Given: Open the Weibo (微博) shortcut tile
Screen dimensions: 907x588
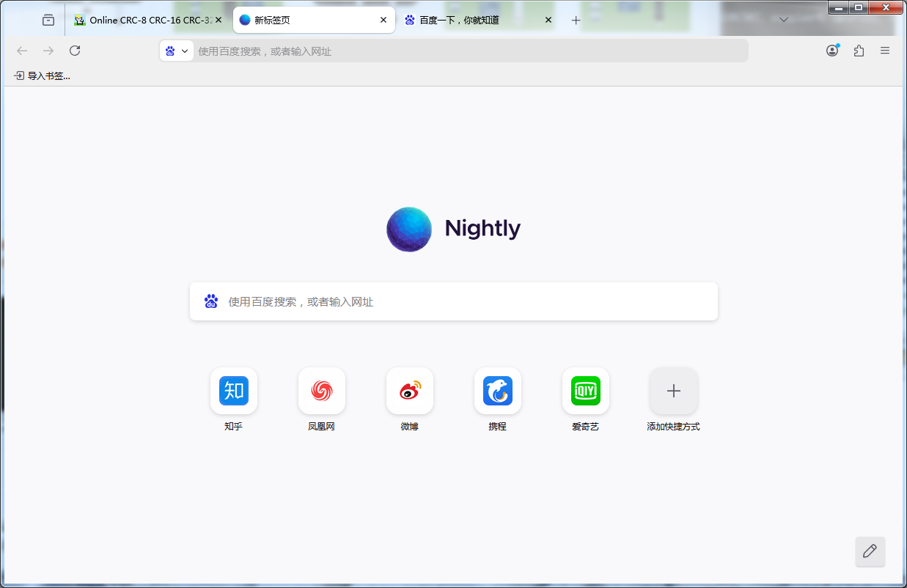Looking at the screenshot, I should (409, 391).
